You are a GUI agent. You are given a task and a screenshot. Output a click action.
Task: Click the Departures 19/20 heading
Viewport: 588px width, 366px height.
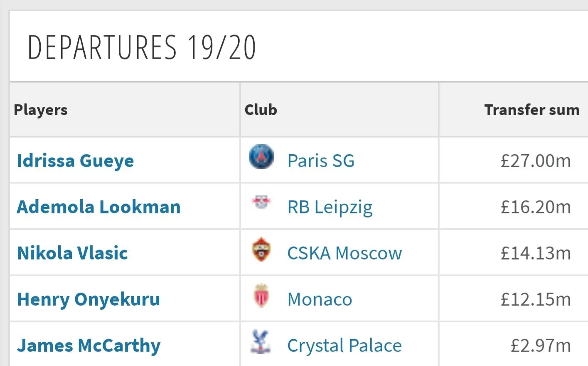(x=141, y=47)
